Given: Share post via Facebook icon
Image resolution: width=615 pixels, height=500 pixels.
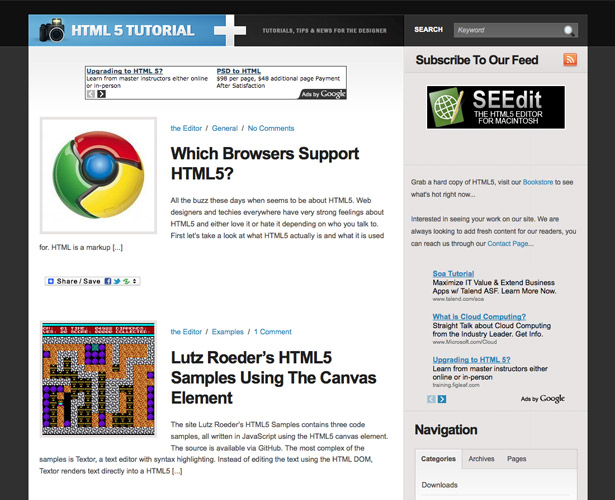Looking at the screenshot, I should pyautogui.click(x=107, y=281).
